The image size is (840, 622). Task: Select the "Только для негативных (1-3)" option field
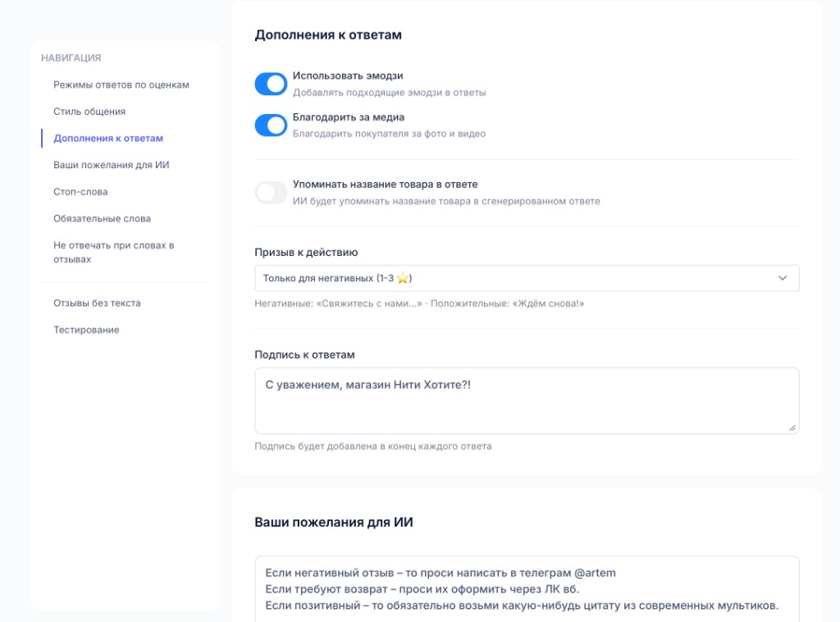click(526, 278)
